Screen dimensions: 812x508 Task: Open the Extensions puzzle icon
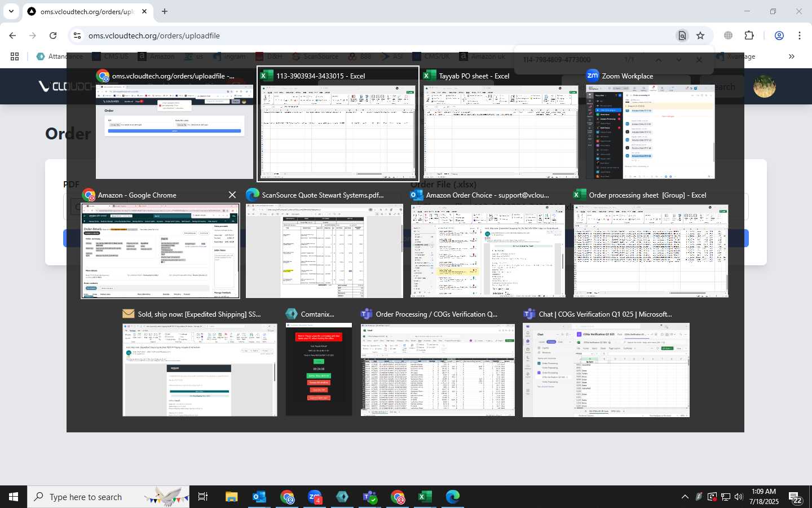pos(749,36)
